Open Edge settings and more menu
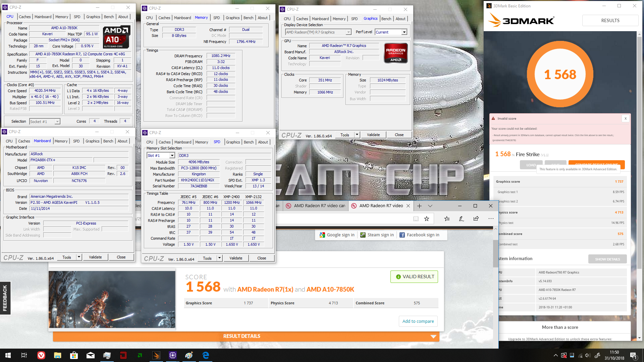Viewport: 644px width, 362px height. pos(491,219)
